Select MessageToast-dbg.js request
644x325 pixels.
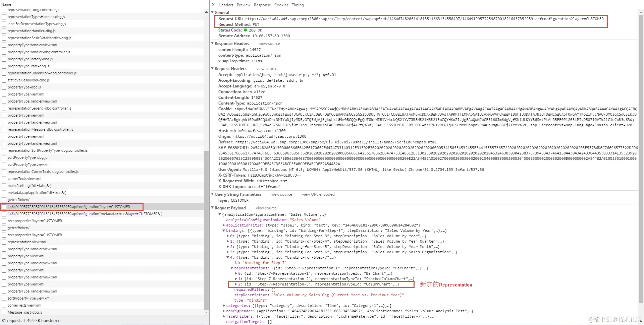coord(102,312)
